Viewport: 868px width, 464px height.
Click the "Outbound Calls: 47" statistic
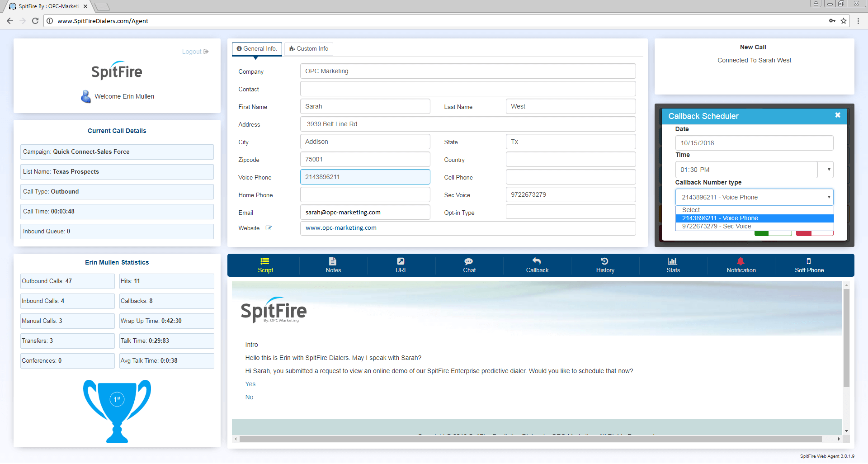67,281
